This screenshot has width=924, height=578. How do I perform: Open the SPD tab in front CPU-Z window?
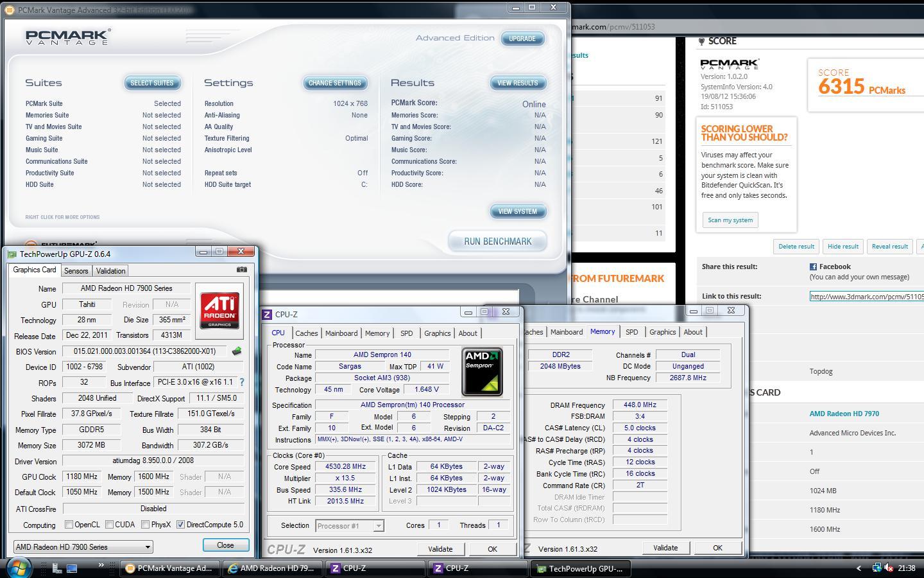(406, 333)
